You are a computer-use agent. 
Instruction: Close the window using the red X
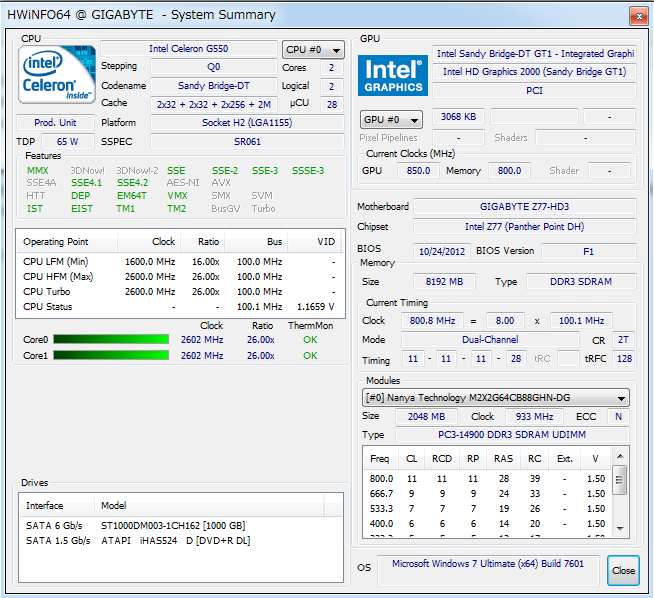click(x=635, y=15)
